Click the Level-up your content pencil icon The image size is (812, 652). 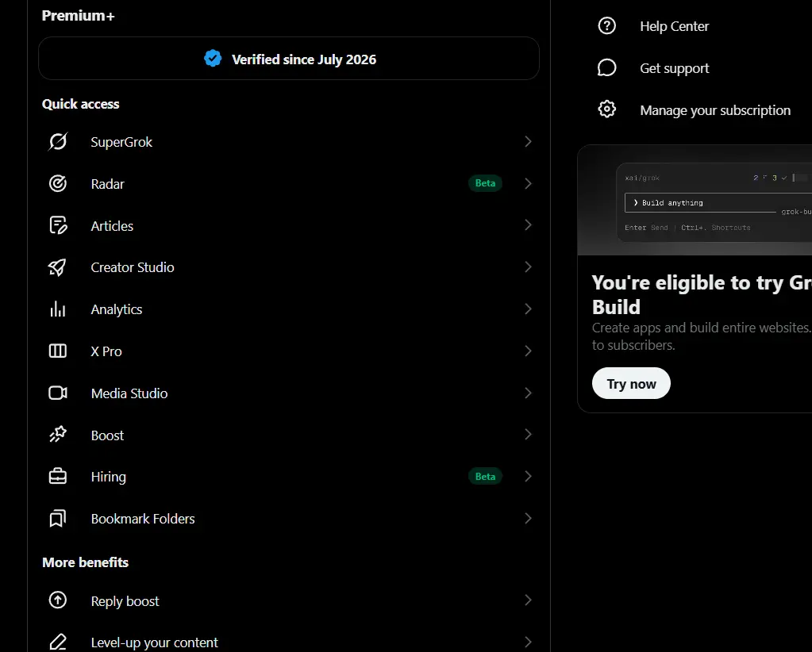pyautogui.click(x=57, y=642)
